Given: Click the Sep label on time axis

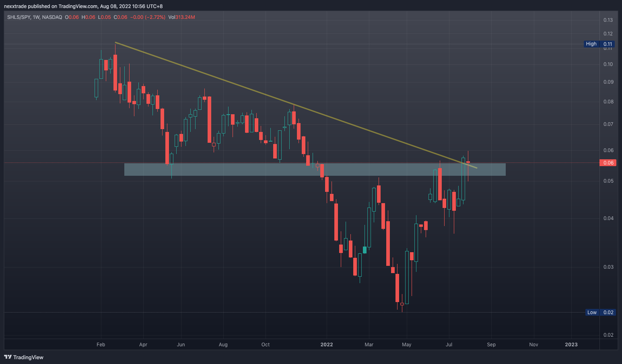Looking at the screenshot, I should pyautogui.click(x=491, y=345).
